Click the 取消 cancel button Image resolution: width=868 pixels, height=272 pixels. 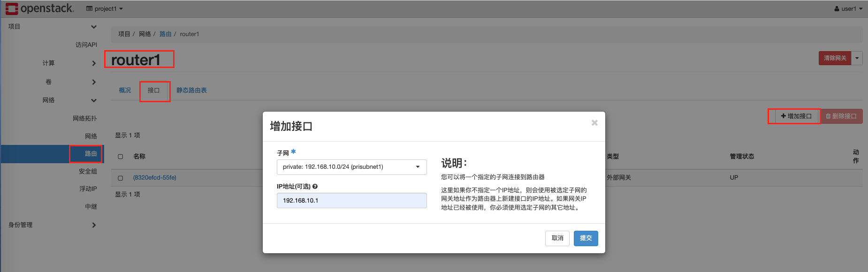(x=557, y=238)
